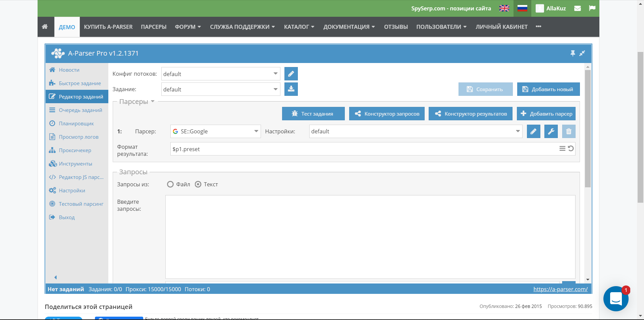The image size is (644, 320).
Task: Open Проксичекер in the sidebar
Action: tap(77, 150)
